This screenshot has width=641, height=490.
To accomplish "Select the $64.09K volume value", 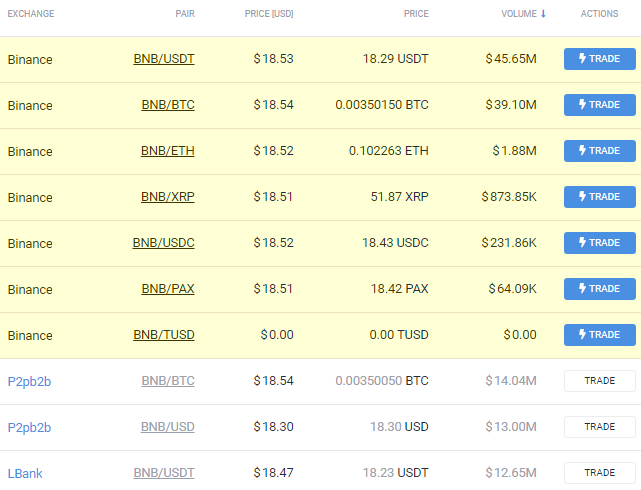I will click(x=513, y=289).
